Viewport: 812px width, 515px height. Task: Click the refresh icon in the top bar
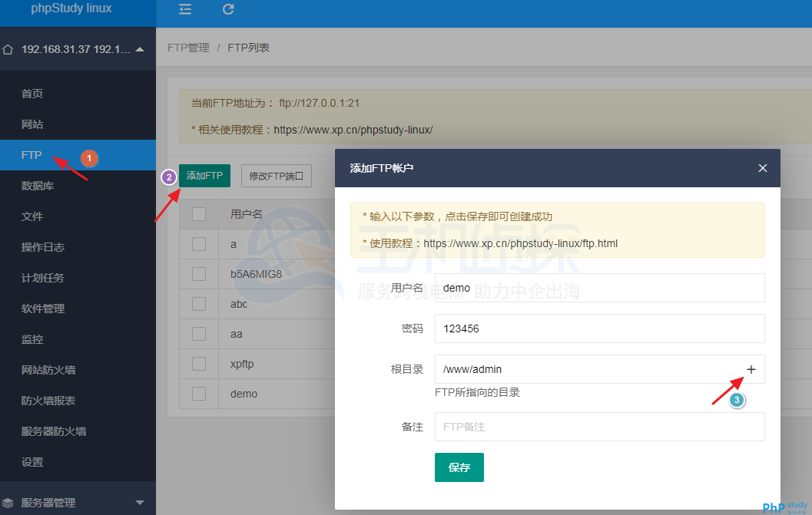[227, 10]
